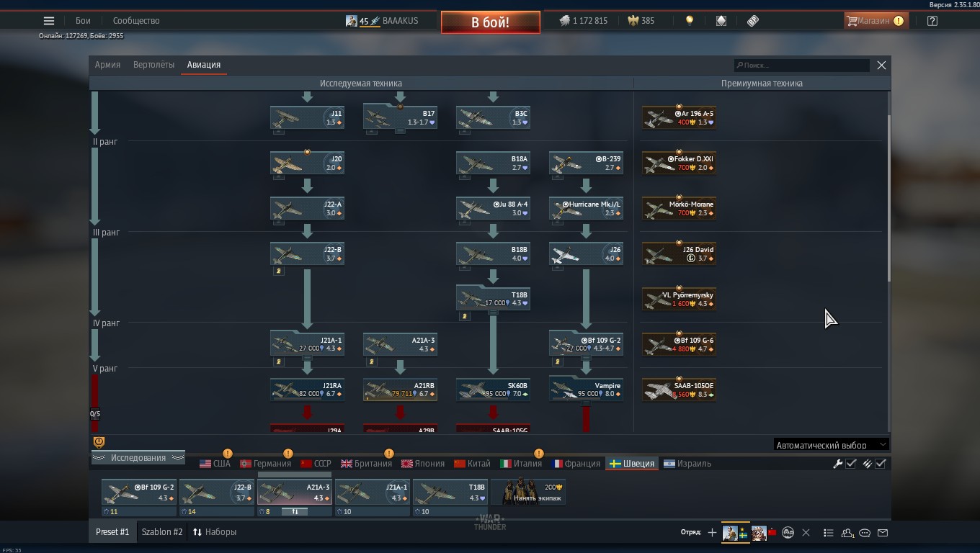Click the Поиск search field

click(801, 66)
